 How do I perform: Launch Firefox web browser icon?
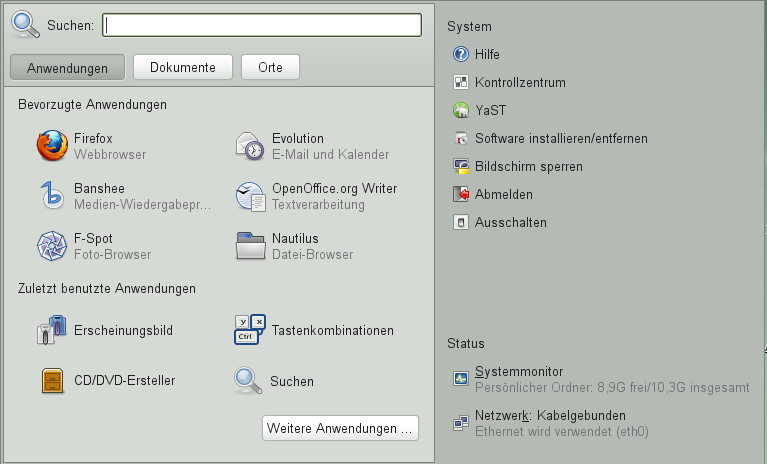coord(52,146)
